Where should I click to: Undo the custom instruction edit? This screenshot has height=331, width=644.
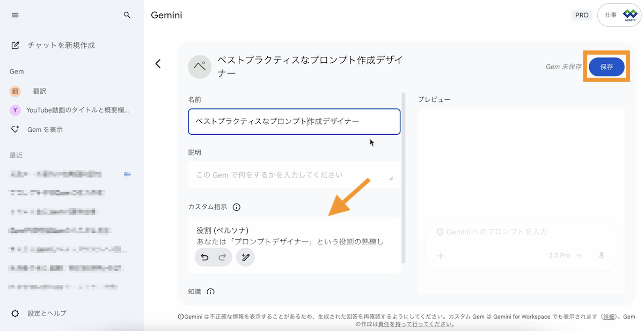(x=204, y=258)
